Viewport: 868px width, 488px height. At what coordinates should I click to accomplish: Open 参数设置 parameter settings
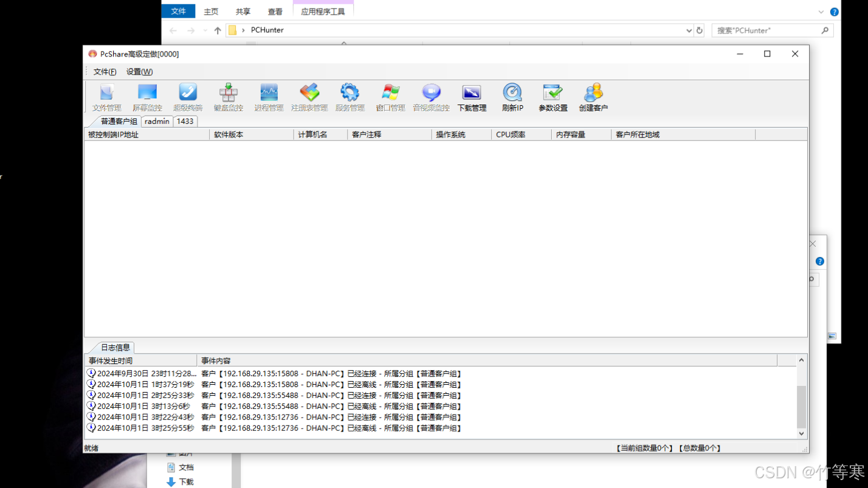[553, 98]
